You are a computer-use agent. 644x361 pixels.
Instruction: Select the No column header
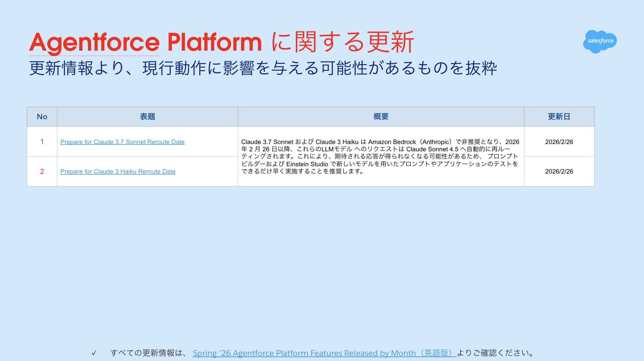pos(42,117)
